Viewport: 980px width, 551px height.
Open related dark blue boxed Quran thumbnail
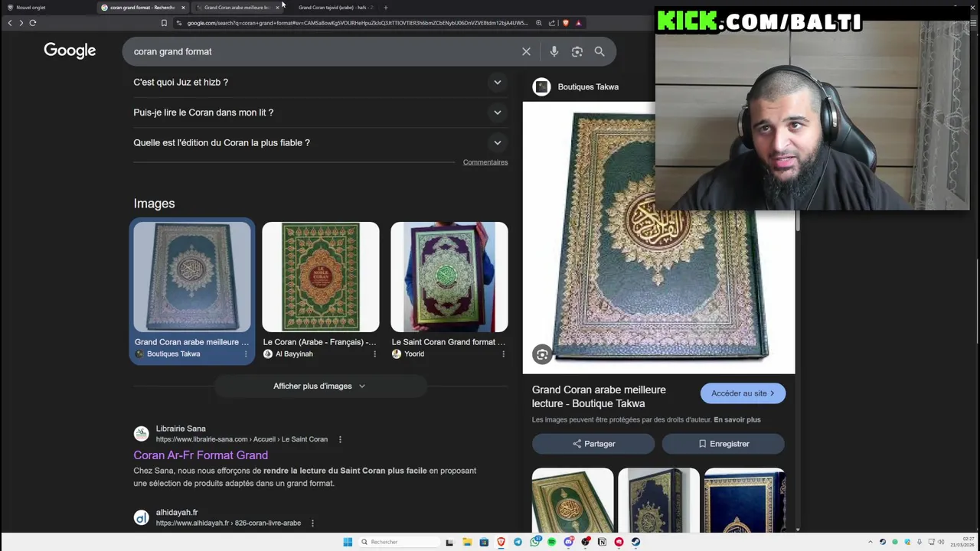(658, 500)
